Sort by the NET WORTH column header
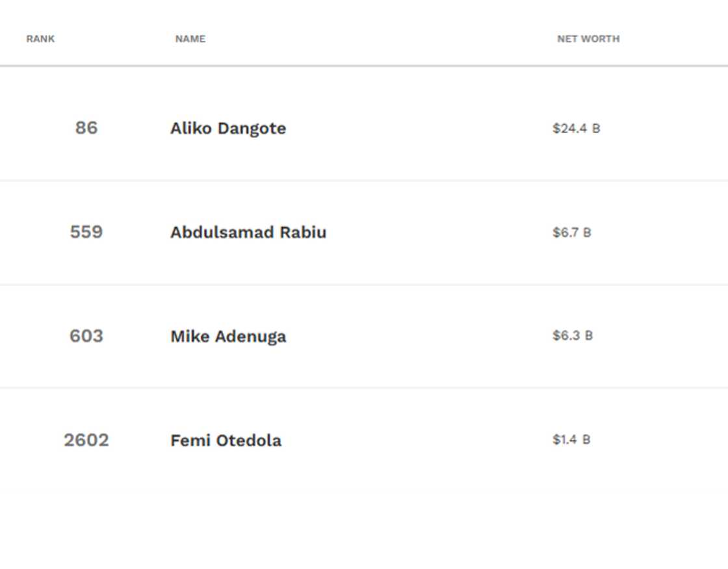The width and height of the screenshot is (728, 569). click(x=588, y=39)
